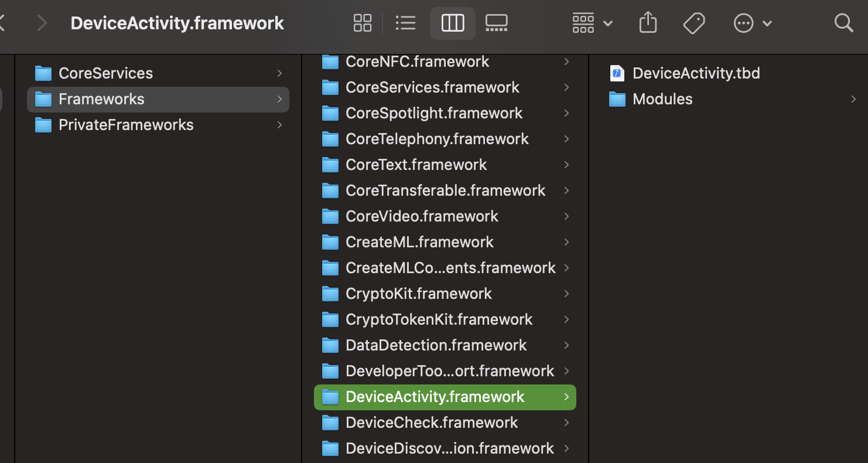This screenshot has height=463, width=868.
Task: Click the Edit Tags icon
Action: click(694, 23)
